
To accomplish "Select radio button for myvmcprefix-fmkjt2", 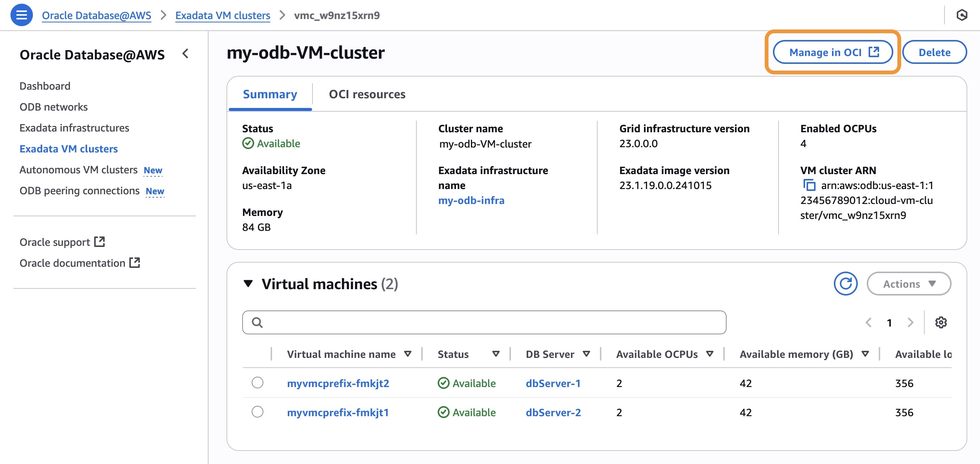I will (258, 383).
